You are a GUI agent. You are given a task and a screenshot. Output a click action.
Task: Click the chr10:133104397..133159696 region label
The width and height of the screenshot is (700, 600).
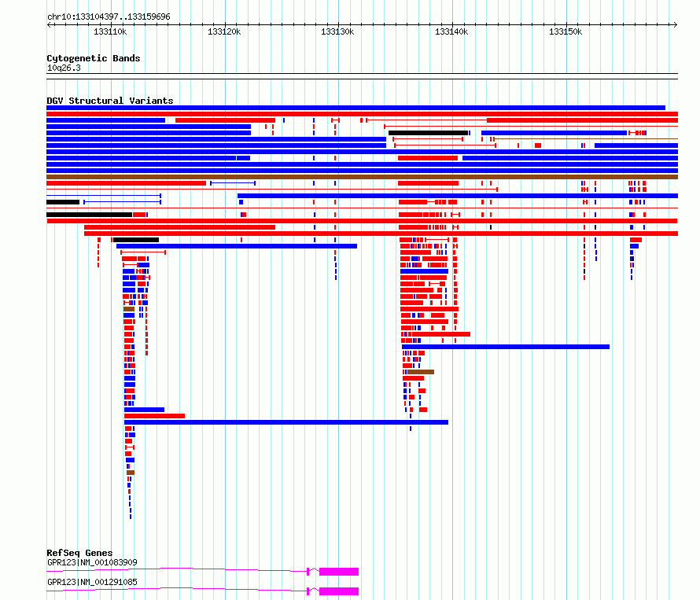109,17
